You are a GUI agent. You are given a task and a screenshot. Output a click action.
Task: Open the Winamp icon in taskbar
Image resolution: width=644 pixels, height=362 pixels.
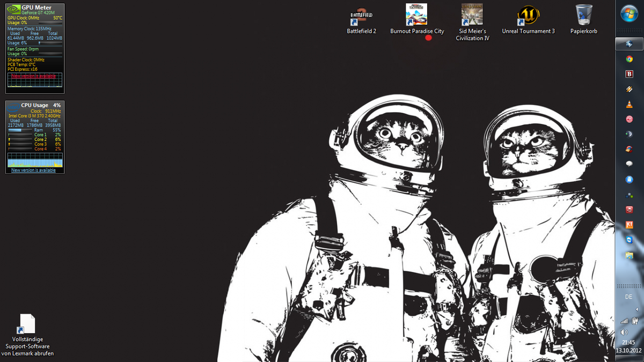pos(629,89)
